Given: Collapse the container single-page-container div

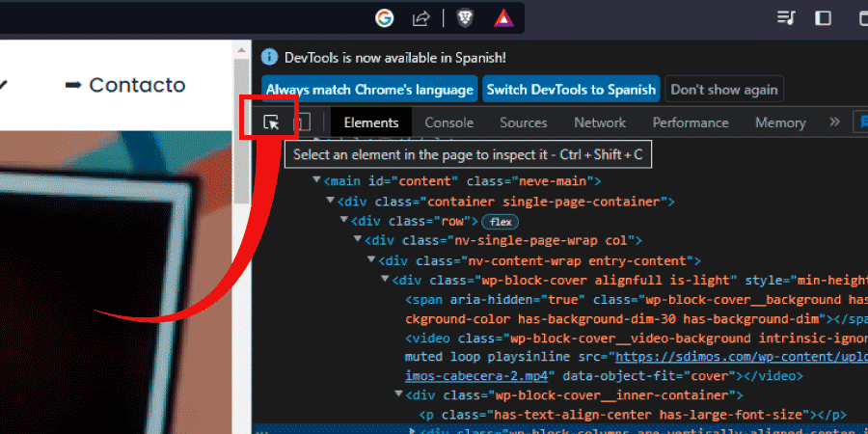Looking at the screenshot, I should click(x=331, y=200).
